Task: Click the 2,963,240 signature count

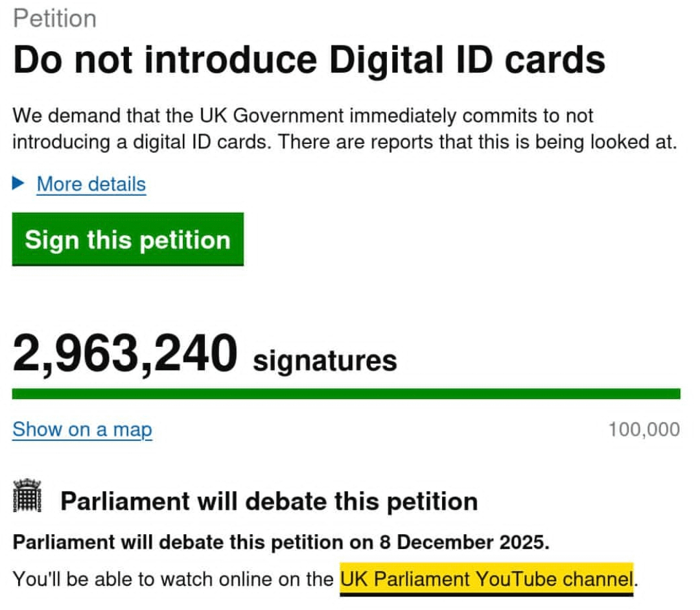Action: [125, 354]
